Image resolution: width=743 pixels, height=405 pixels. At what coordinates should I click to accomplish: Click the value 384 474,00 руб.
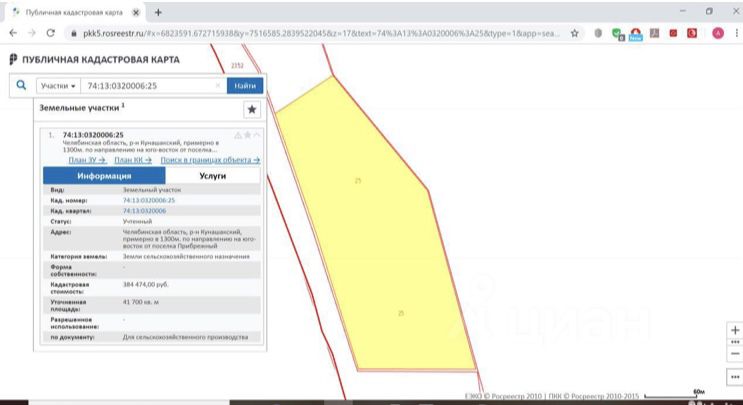[145, 285]
